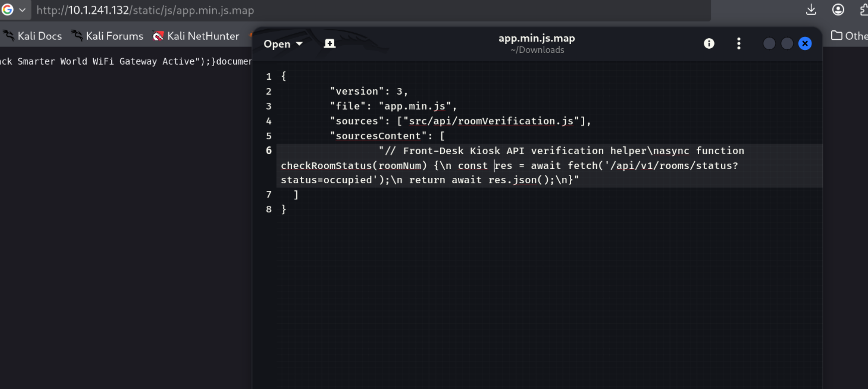Click the closing curly brace on line 8
Viewport: 868px width, 389px height.
coord(284,209)
